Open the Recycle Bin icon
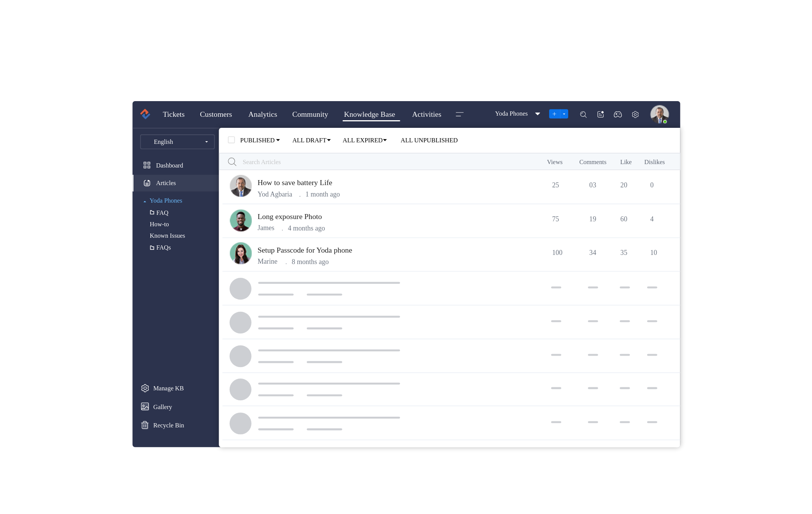812x514 pixels. pos(145,425)
